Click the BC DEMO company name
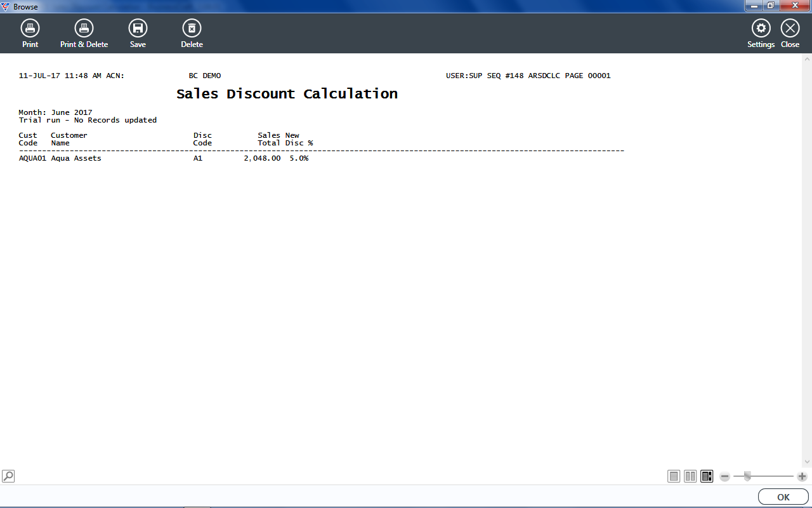 205,76
